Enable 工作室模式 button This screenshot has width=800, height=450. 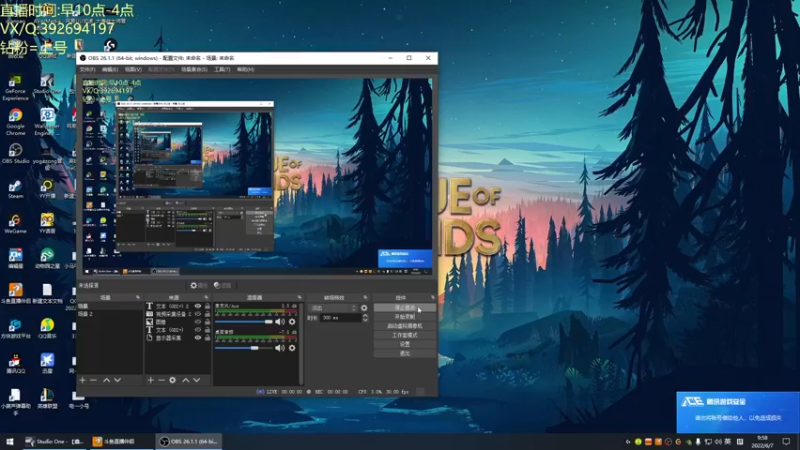click(405, 335)
